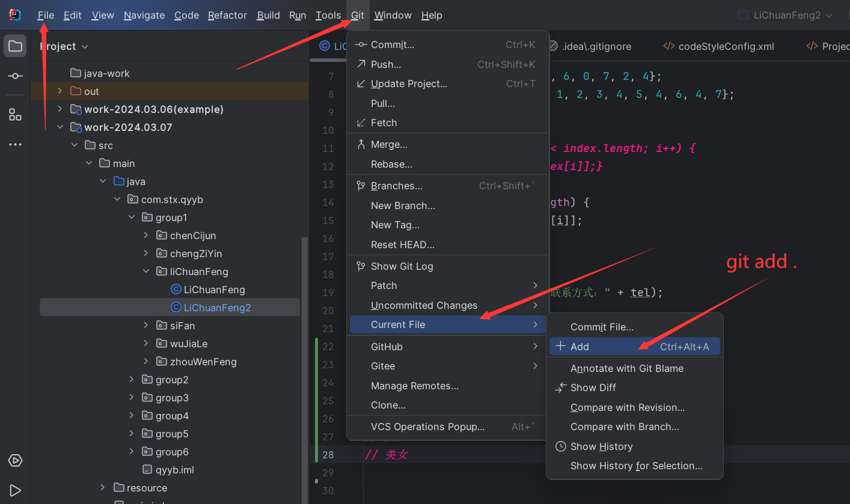
Task: Select Update Project... in the Git menu
Action: 448,83
